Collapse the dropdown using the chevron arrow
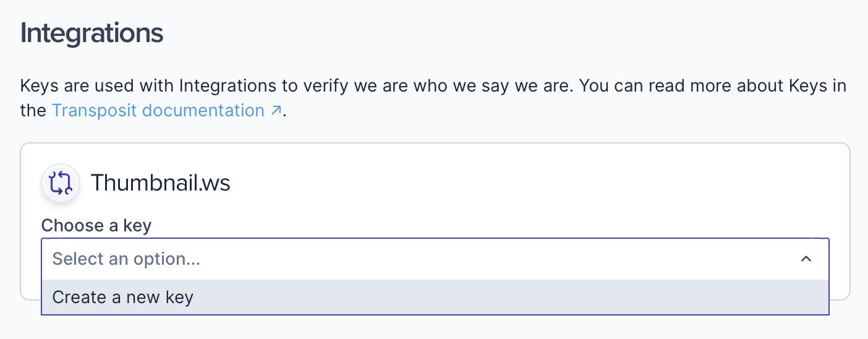 point(806,259)
